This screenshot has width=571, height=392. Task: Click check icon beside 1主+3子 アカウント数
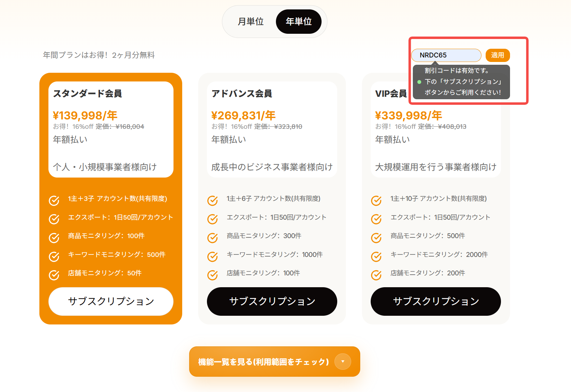coord(54,200)
